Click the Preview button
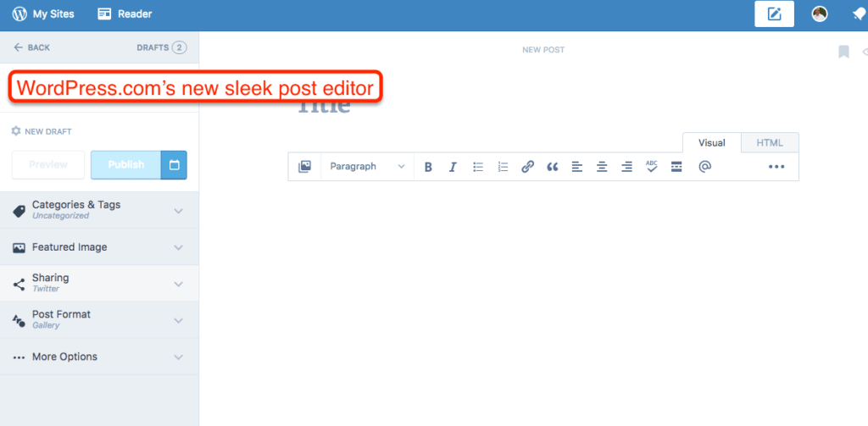 coord(48,165)
